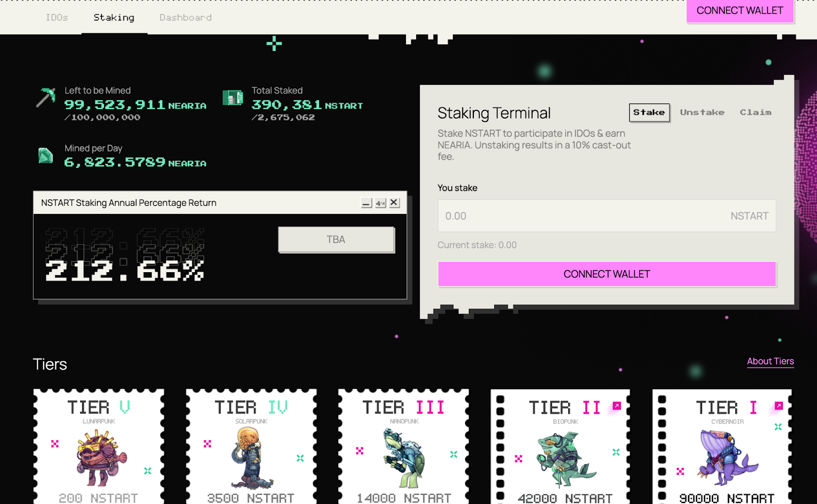
Task: Click the 3500 NSTART requirement text
Action: tap(251, 498)
